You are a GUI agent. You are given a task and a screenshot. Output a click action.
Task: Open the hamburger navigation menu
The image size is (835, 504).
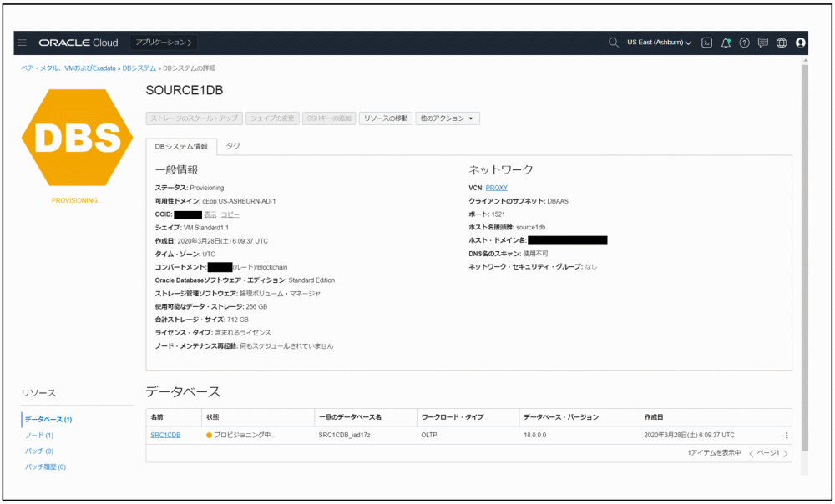pos(22,43)
